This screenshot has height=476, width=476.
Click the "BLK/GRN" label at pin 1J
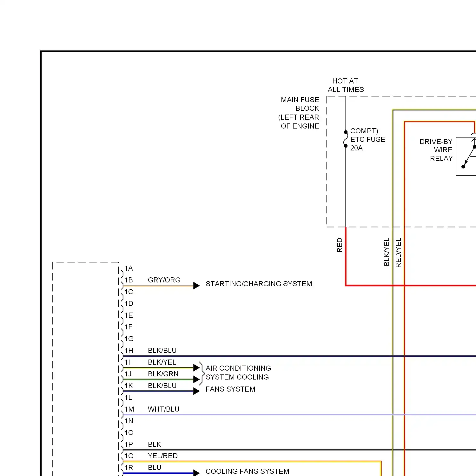click(163, 374)
